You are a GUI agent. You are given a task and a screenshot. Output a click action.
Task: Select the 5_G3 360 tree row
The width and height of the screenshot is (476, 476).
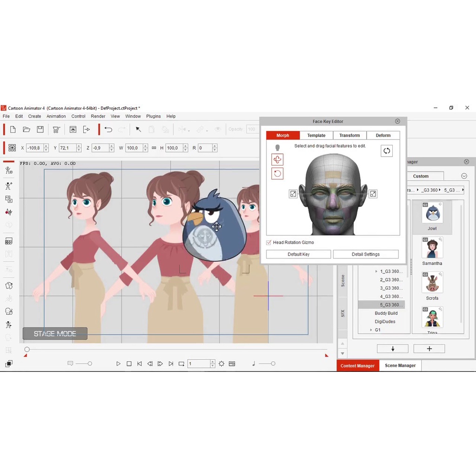[382, 305]
